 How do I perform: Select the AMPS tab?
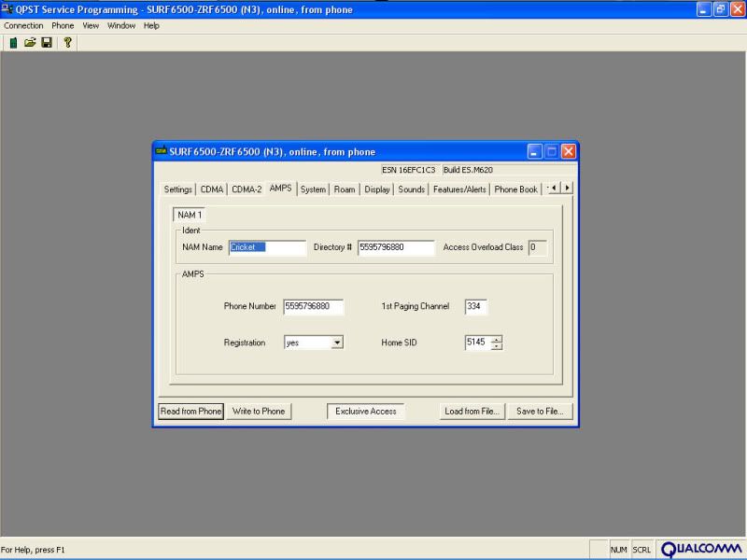[x=281, y=189]
